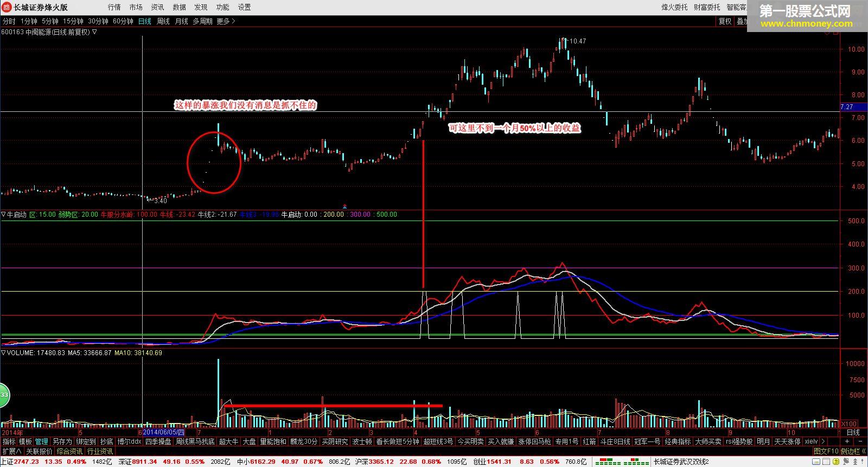Open the 数据 menu

pos(179,7)
